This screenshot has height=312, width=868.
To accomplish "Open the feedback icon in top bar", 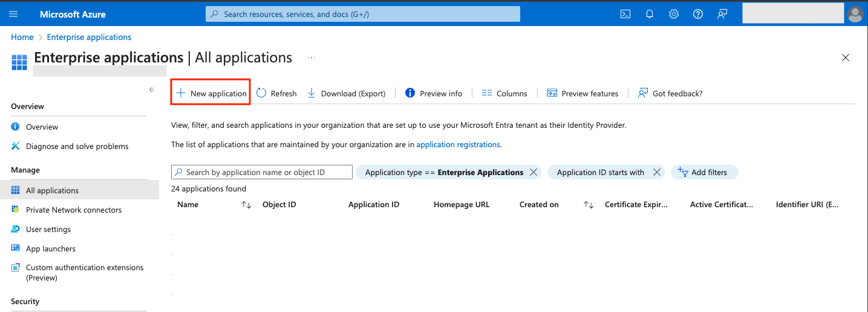I will click(722, 14).
